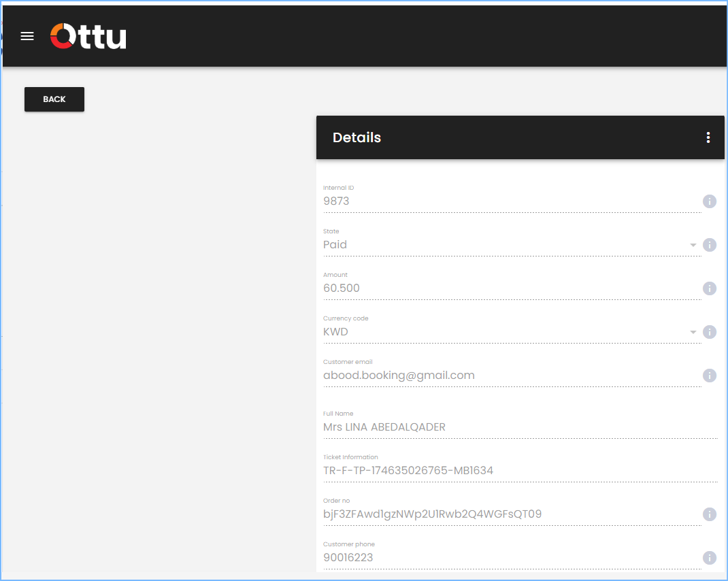Expand the Currency code dropdown arrow

click(x=693, y=332)
